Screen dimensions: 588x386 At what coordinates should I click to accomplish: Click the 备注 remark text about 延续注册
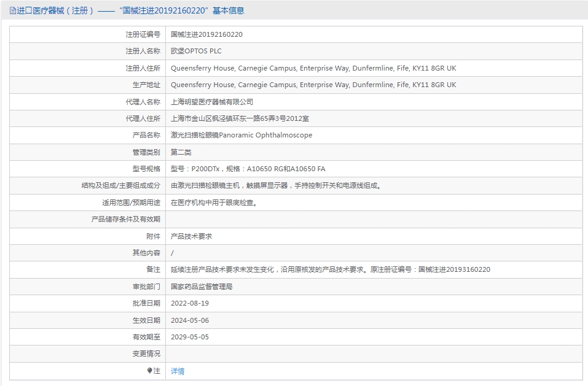(x=331, y=269)
